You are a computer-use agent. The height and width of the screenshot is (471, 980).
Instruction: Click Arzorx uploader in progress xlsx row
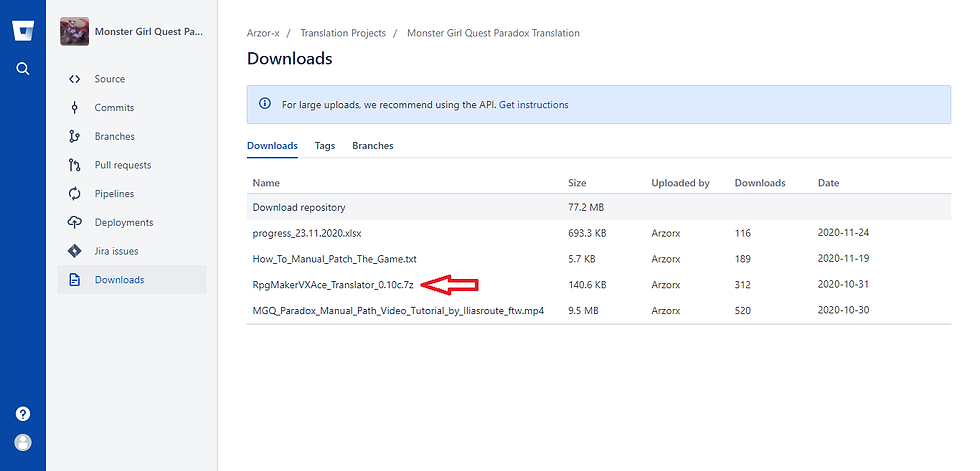click(666, 233)
